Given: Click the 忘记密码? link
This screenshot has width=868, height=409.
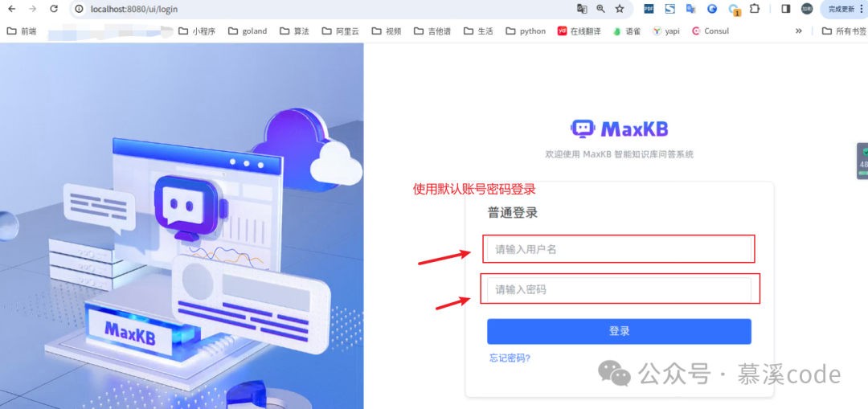Looking at the screenshot, I should point(510,358).
